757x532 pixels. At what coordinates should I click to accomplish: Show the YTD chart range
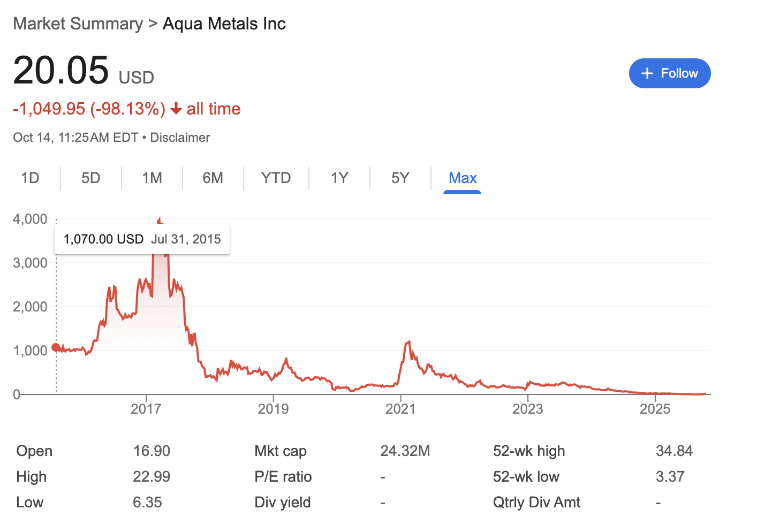[276, 178]
